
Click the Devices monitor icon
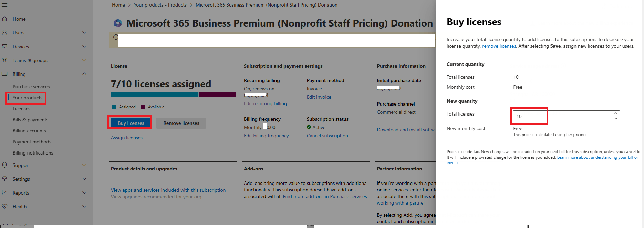pos(4,47)
